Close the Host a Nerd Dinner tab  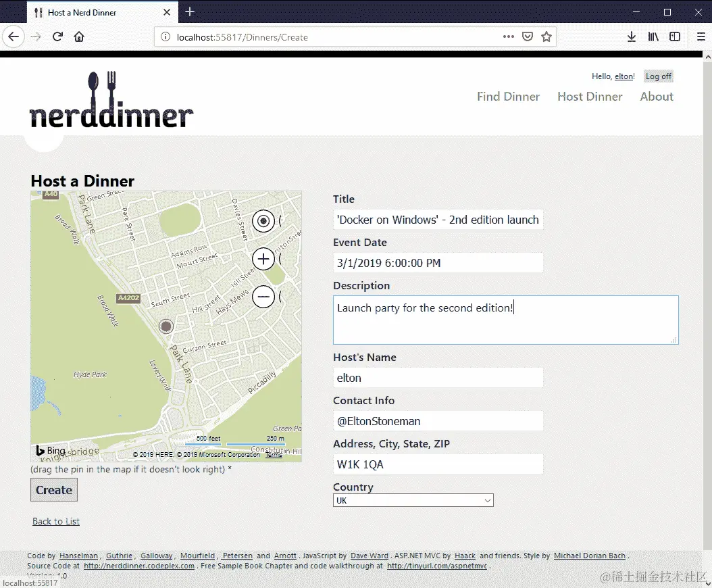[x=167, y=12]
